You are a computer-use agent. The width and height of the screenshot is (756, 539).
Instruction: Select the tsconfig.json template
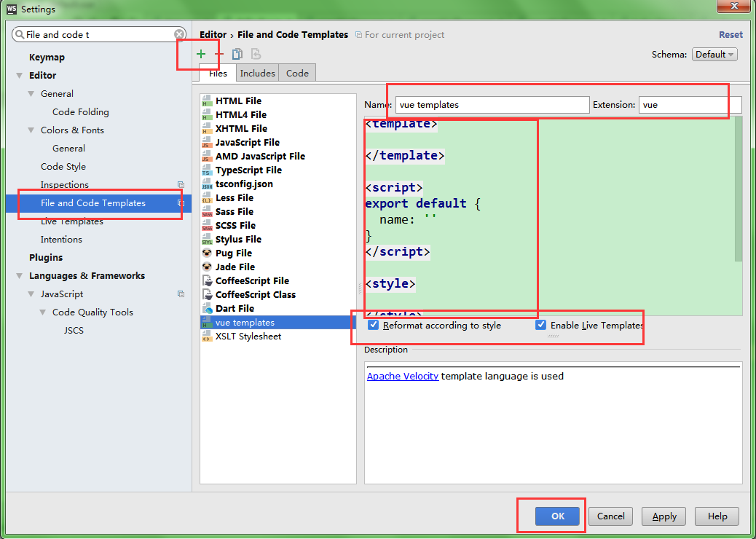278,184
